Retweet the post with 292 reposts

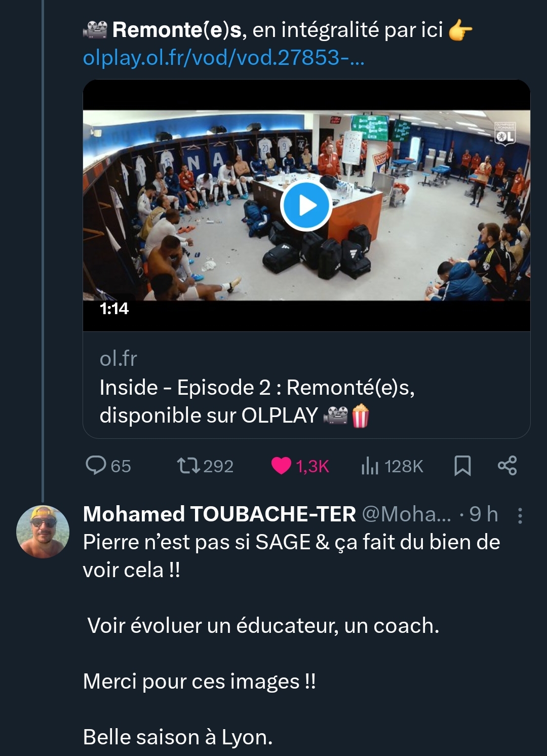pyautogui.click(x=188, y=466)
